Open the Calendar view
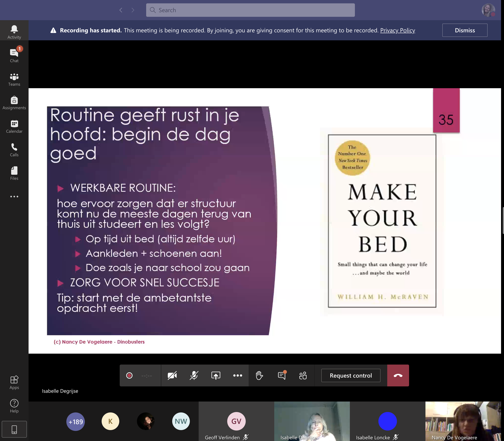 pos(14,126)
